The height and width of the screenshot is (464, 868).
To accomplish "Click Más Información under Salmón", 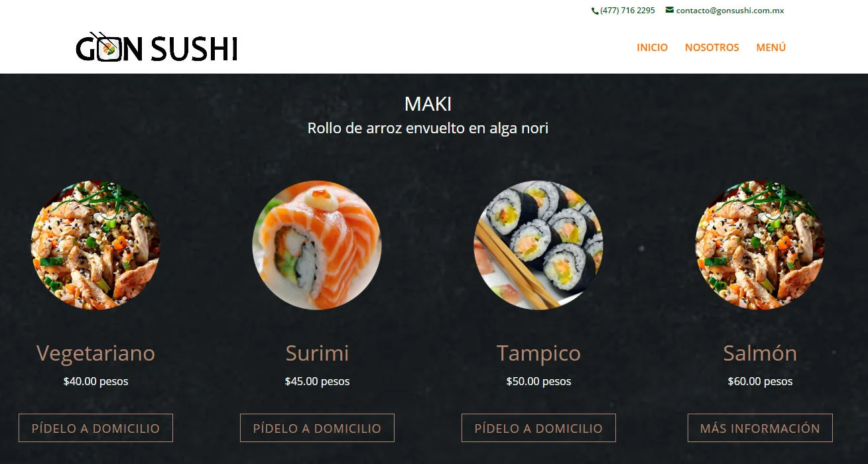I will (x=760, y=428).
